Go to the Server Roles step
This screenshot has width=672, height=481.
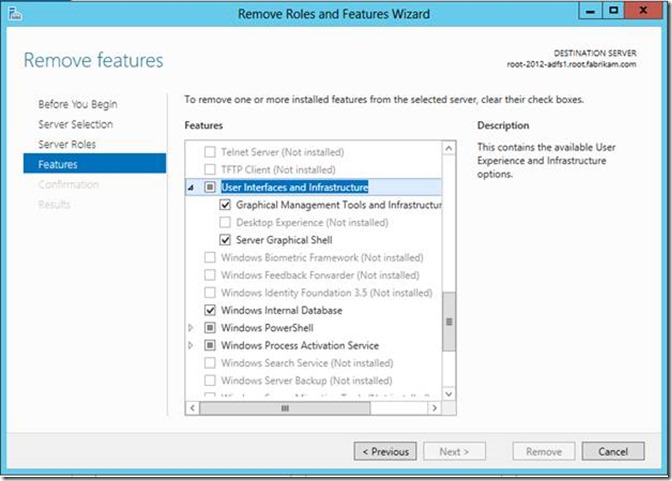[67, 144]
